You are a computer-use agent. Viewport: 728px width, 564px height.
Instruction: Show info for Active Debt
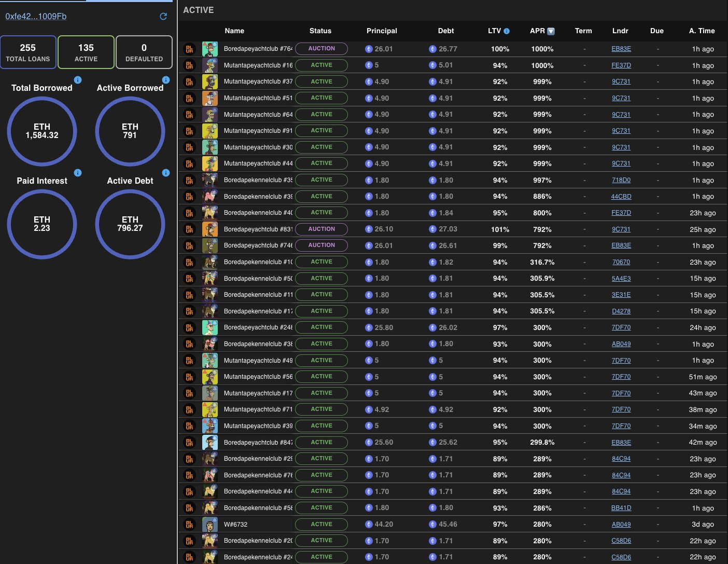coord(166,173)
